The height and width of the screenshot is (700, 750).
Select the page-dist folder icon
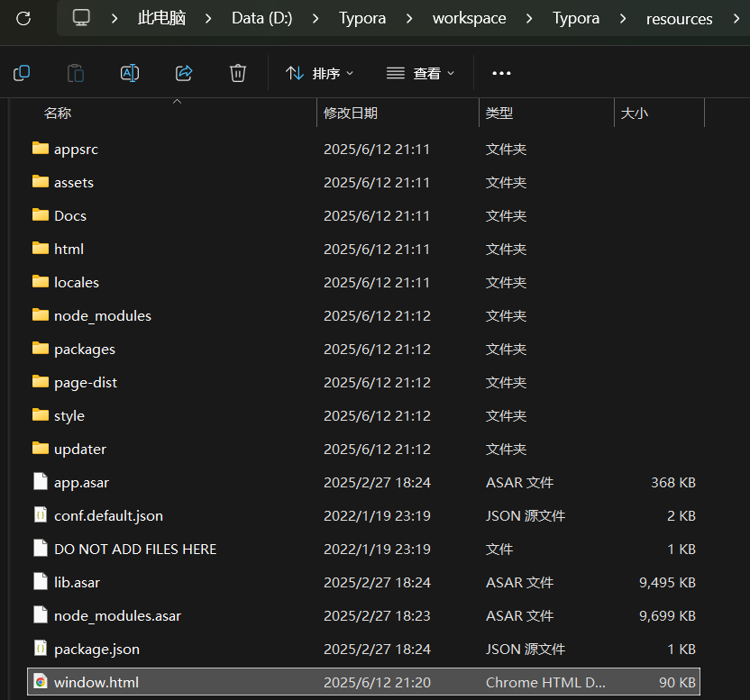pyautogui.click(x=41, y=382)
